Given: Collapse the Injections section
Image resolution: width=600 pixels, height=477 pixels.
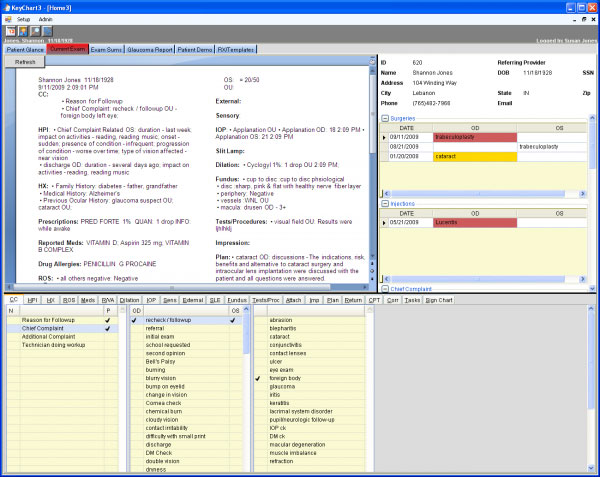Looking at the screenshot, I should (x=385, y=204).
